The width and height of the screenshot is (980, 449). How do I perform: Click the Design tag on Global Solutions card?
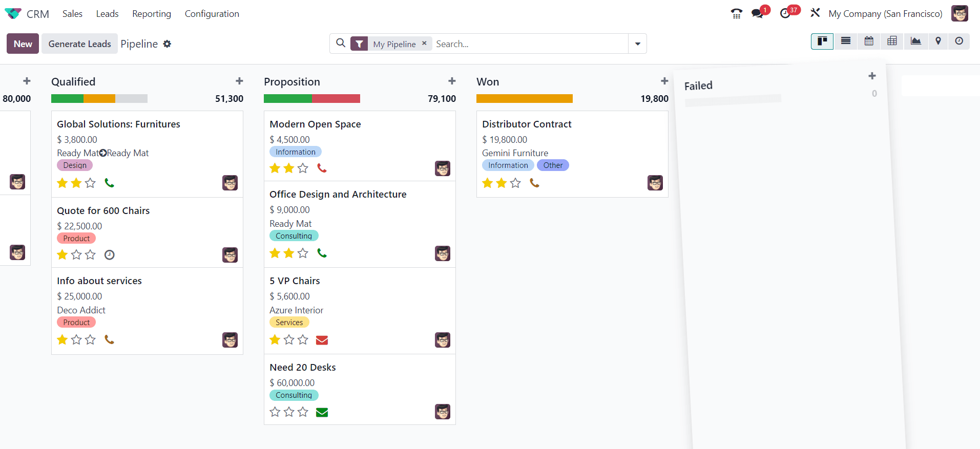coord(75,165)
